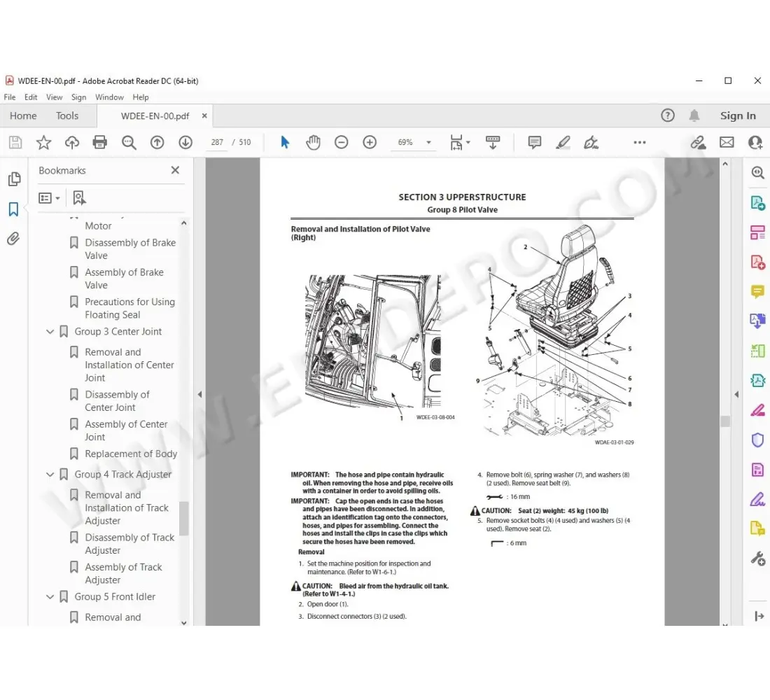Open Fill & Sign from the toolbar
The width and height of the screenshot is (770, 700).
point(591,142)
